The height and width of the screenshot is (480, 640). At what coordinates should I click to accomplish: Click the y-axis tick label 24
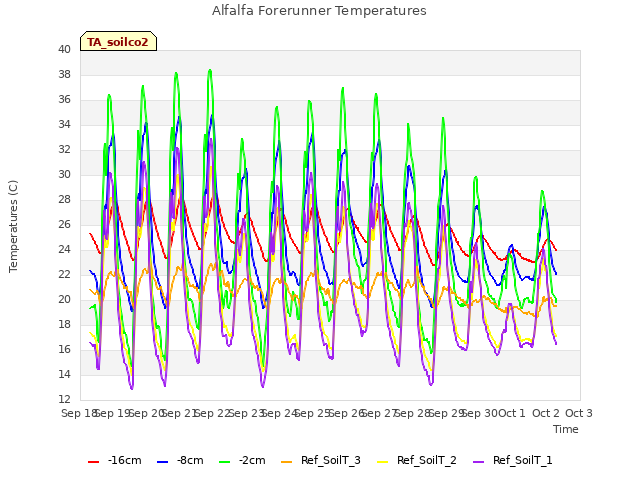pos(64,249)
